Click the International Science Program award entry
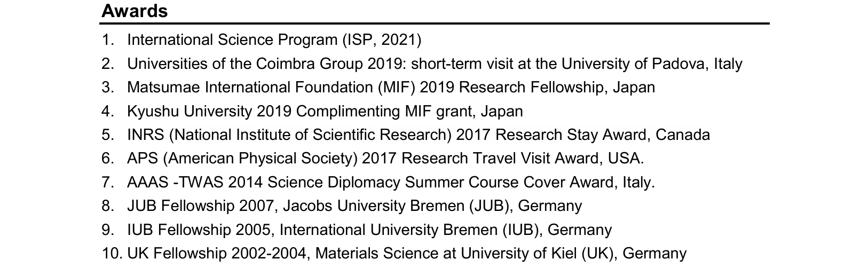Screen dimensions: 868x267 273,40
